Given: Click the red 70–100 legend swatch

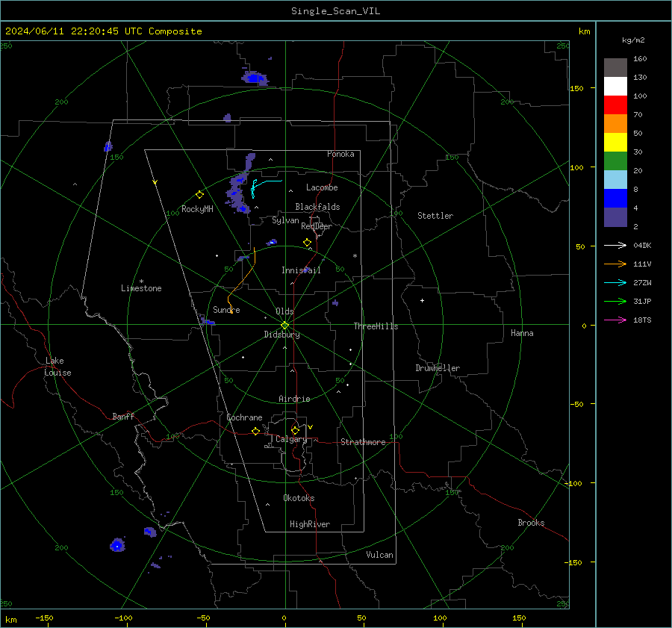Looking at the screenshot, I should (615, 105).
